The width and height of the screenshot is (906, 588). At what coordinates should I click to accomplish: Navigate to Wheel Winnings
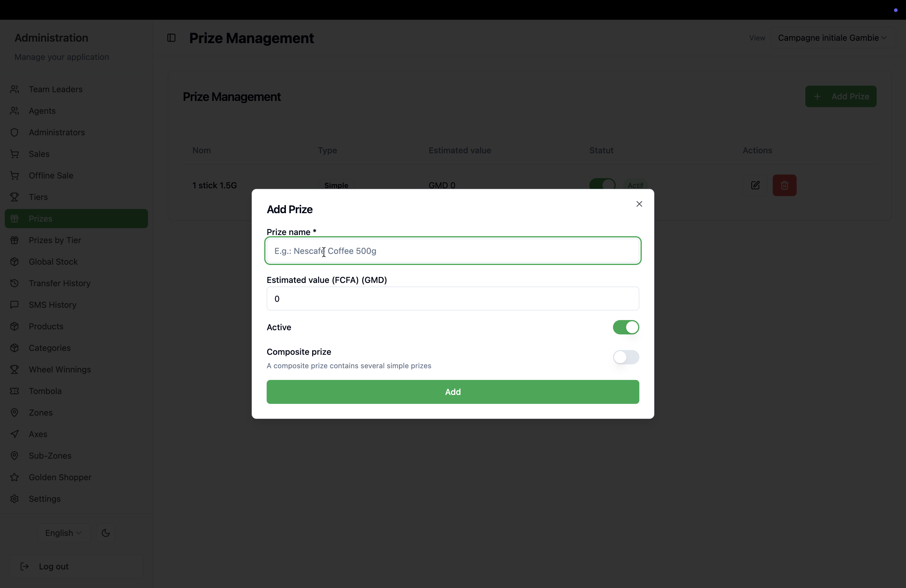[x=76, y=369]
